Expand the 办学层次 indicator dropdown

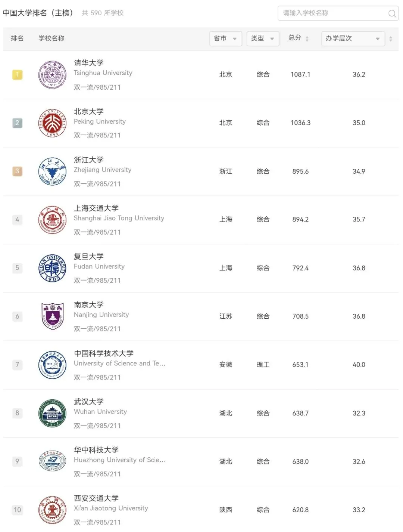353,38
